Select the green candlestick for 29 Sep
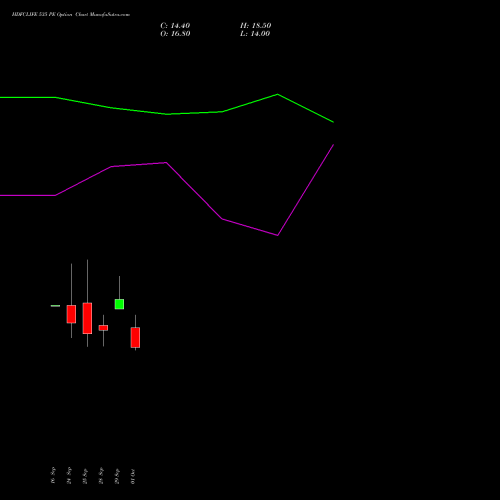Viewport: 500px width, 500px height. point(119,304)
